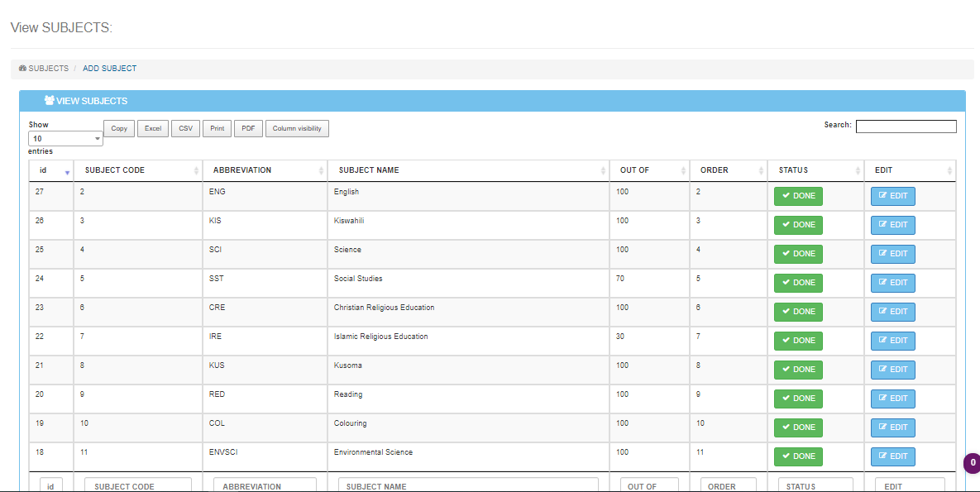
Task: Sort table by id column arrow
Action: (x=67, y=171)
